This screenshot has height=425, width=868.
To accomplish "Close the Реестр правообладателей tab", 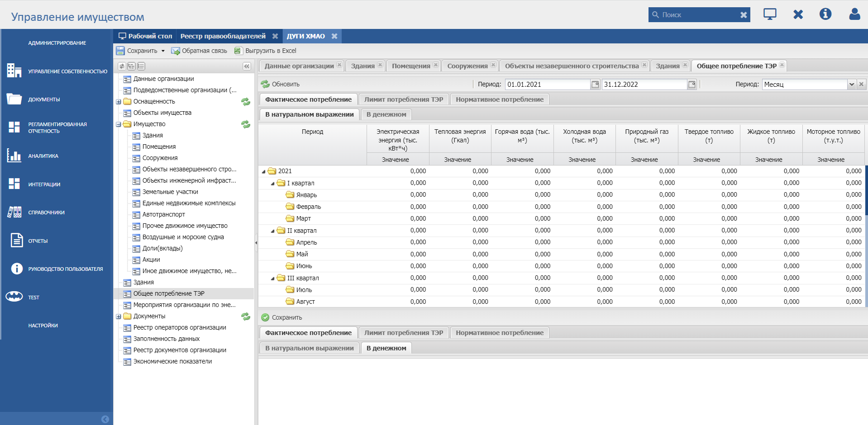I will tap(275, 36).
